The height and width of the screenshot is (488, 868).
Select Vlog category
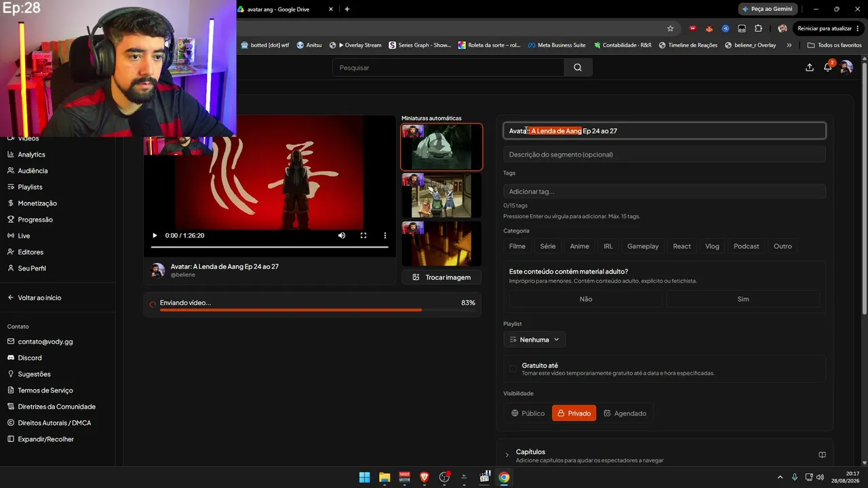click(712, 246)
